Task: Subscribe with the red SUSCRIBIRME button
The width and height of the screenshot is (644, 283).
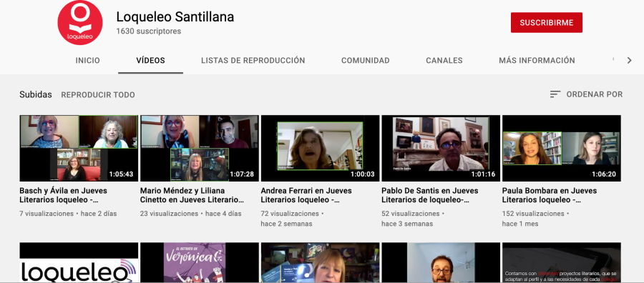Action: (x=546, y=23)
